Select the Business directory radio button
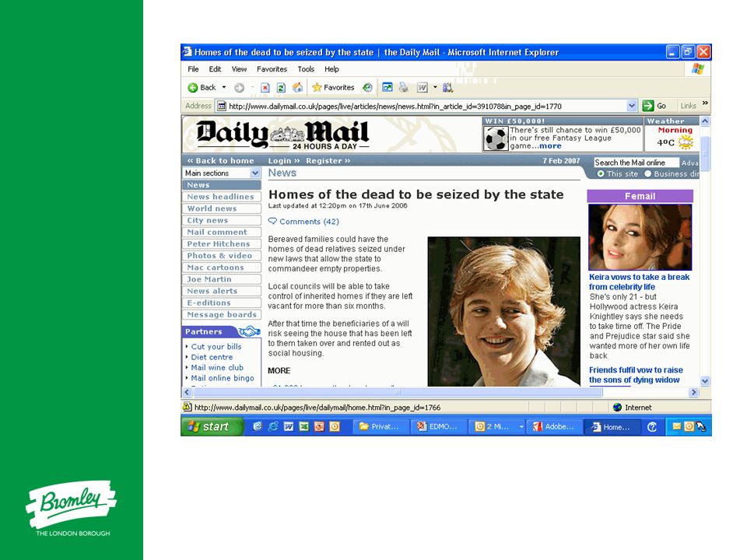The height and width of the screenshot is (560, 747). pyautogui.click(x=647, y=173)
